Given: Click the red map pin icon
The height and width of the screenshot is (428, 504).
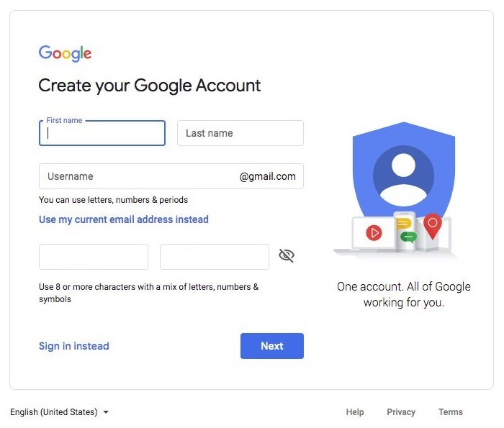Looking at the screenshot, I should coord(433,226).
